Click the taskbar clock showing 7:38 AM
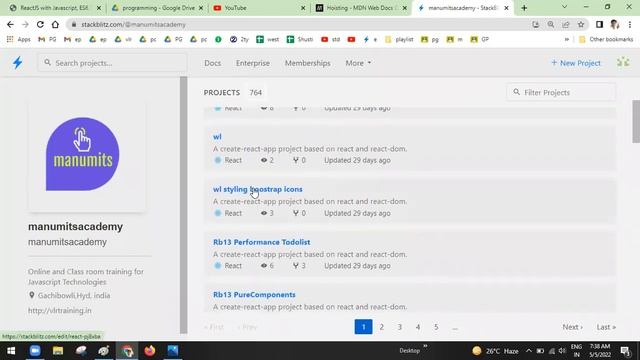Image resolution: width=640 pixels, height=360 pixels. [600, 351]
